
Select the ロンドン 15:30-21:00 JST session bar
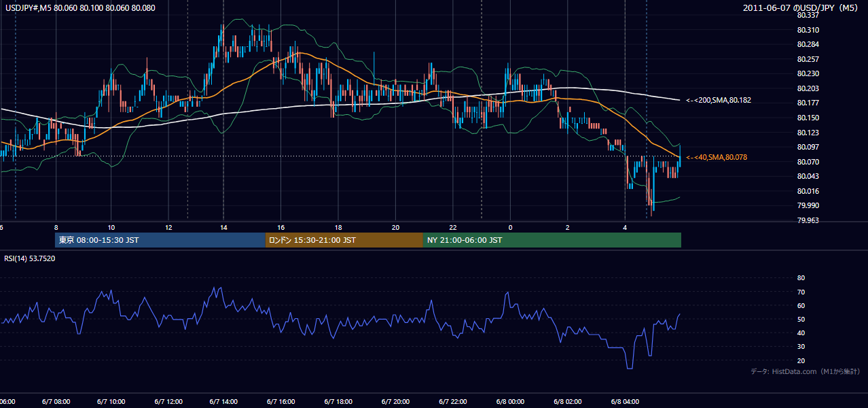pyautogui.click(x=344, y=240)
